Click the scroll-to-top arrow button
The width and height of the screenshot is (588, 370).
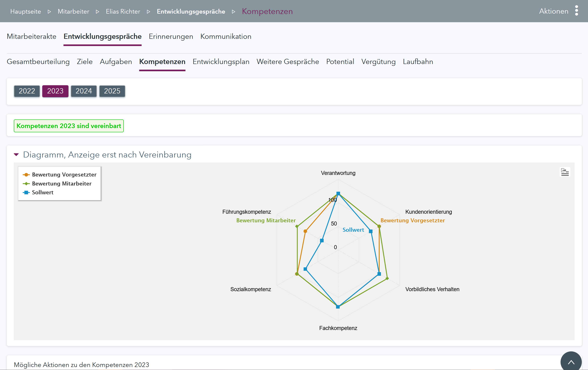pos(571,362)
